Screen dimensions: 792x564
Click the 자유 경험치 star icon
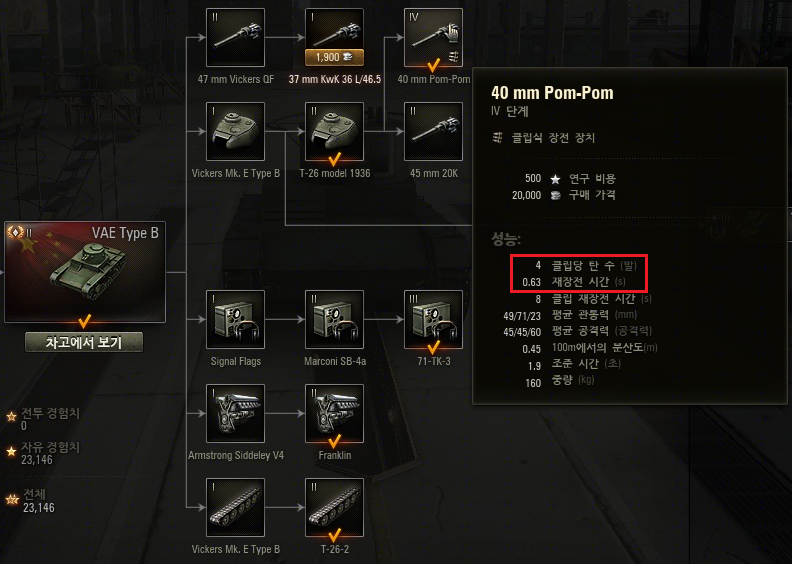click(11, 451)
